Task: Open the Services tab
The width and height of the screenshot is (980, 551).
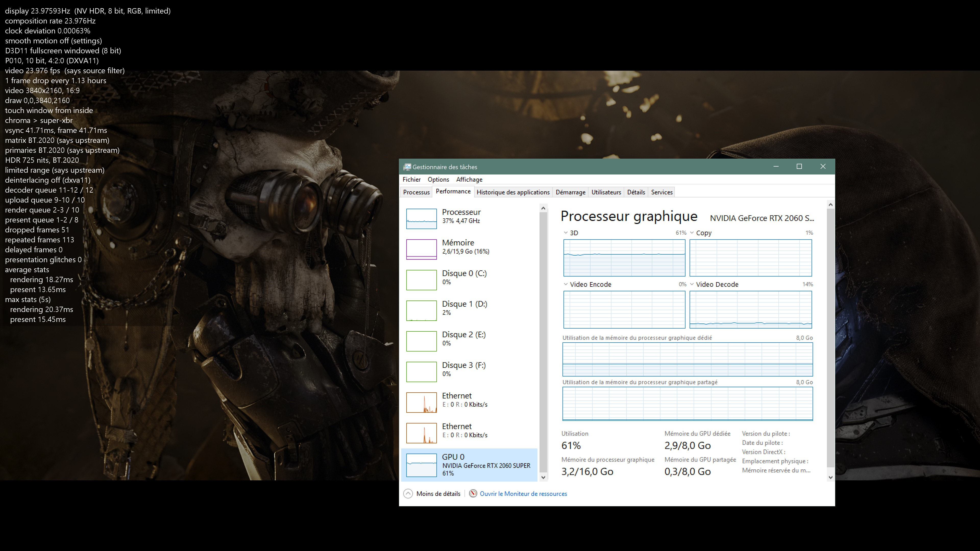Action: click(x=661, y=192)
